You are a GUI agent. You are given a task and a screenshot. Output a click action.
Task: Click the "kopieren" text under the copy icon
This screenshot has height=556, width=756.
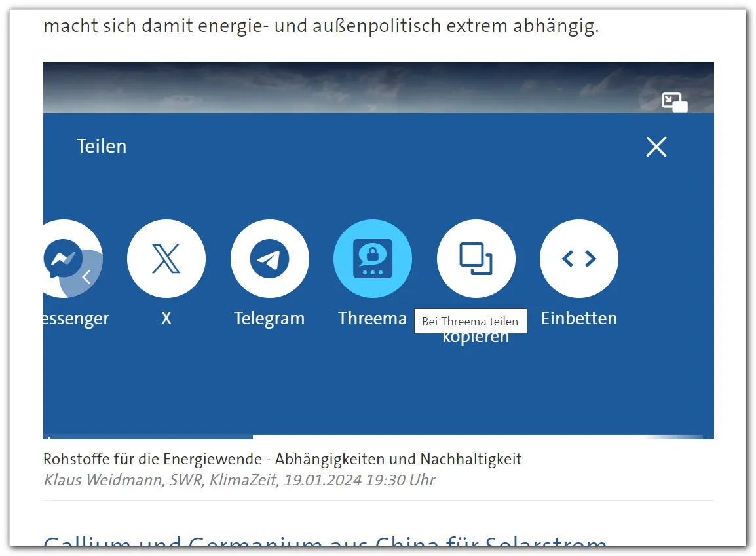[x=476, y=339]
